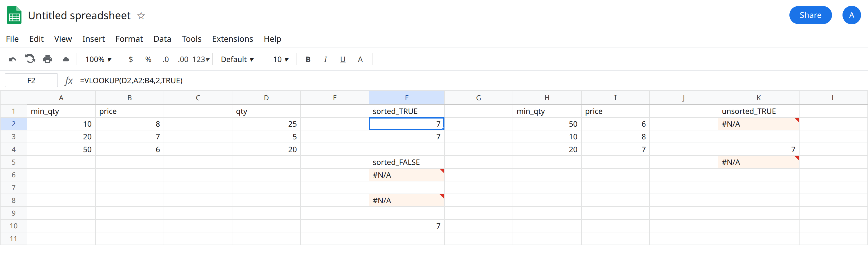Open the Help menu
The height and width of the screenshot is (255, 868).
[272, 39]
